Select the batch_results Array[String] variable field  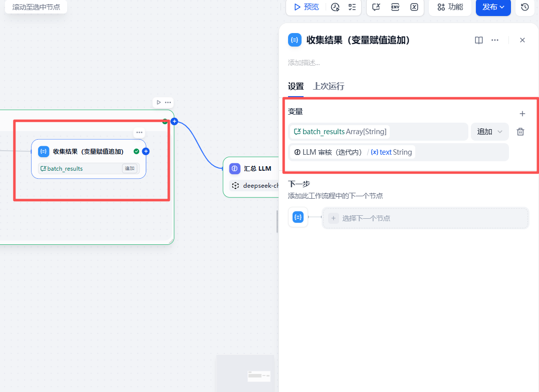tap(378, 132)
